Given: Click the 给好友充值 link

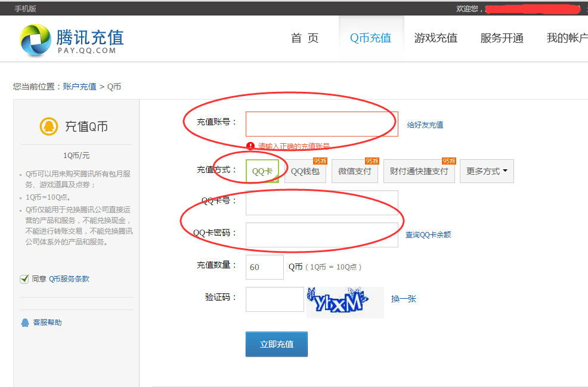Looking at the screenshot, I should (425, 125).
